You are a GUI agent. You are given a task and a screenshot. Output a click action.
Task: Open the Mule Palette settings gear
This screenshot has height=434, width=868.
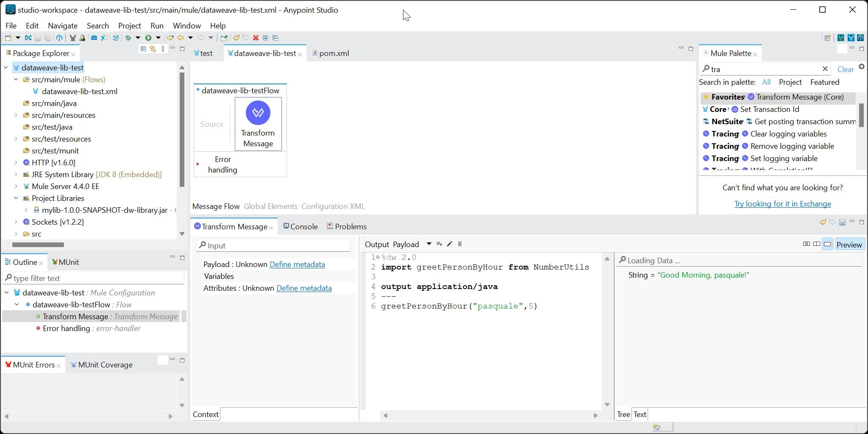pos(861,67)
